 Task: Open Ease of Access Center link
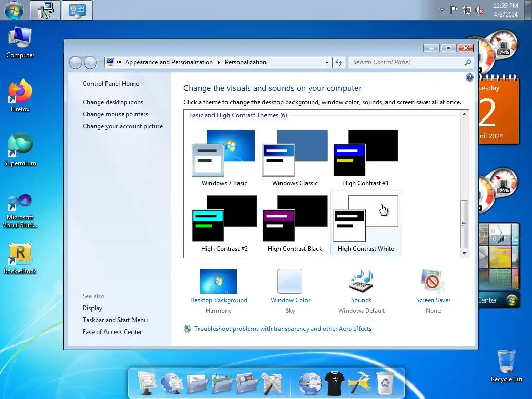coord(112,332)
